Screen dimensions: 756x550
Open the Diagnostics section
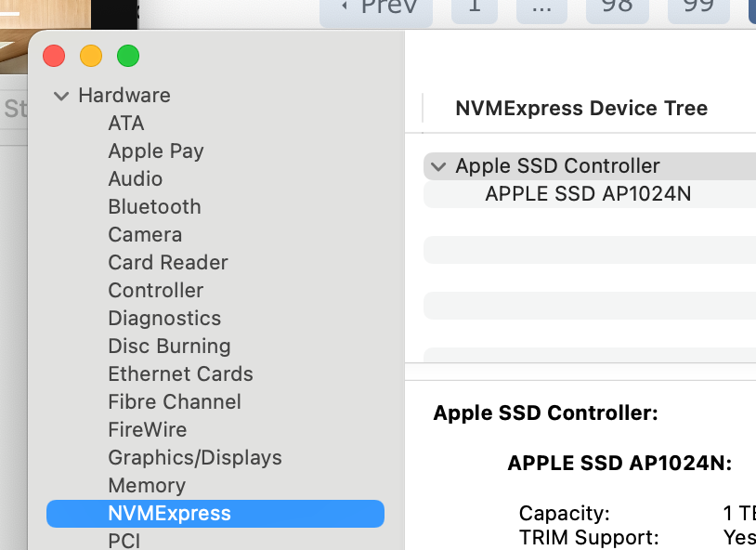click(x=164, y=319)
